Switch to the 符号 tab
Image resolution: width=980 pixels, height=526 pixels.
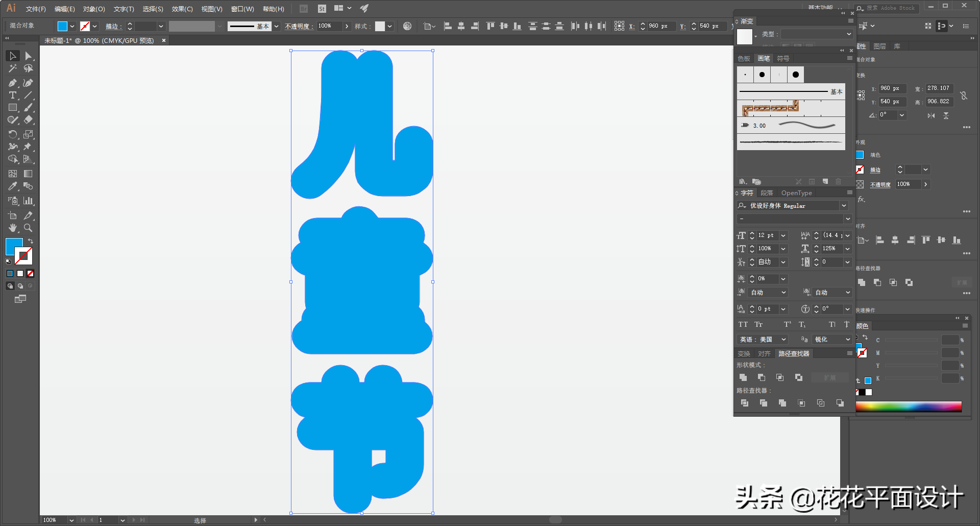tap(783, 59)
